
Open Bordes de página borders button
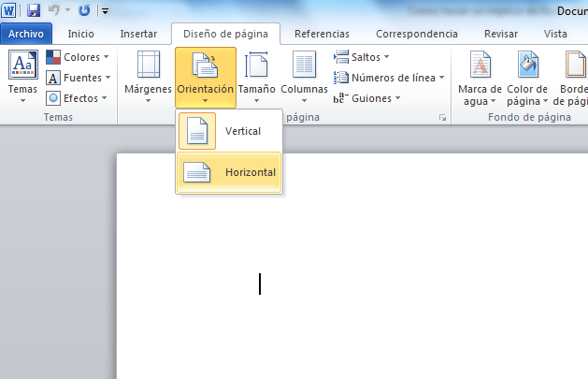pos(570,78)
